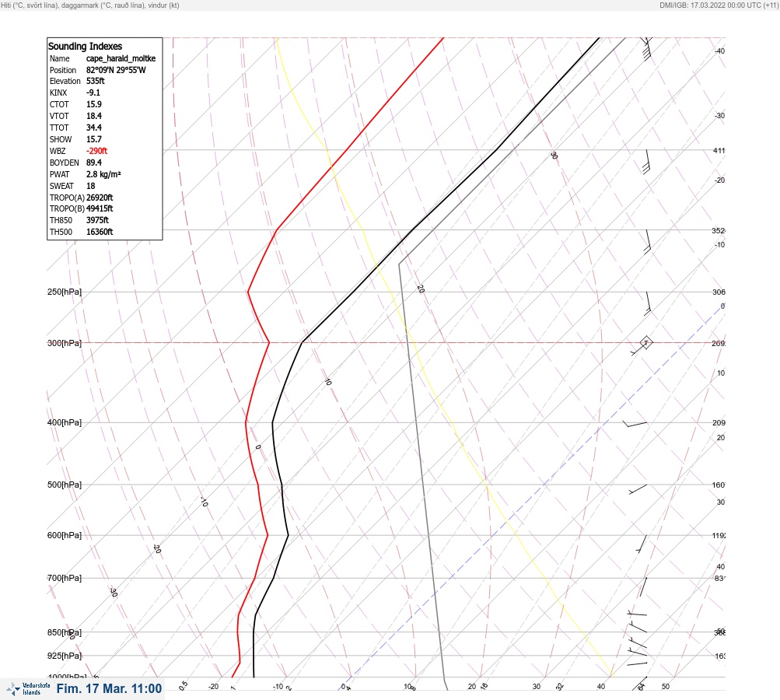The height and width of the screenshot is (700, 780).
Task: Click the 850[hPa] pressure level label
Action: tap(65, 632)
